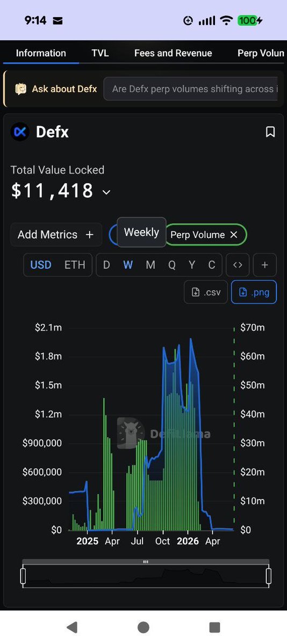The height and width of the screenshot is (644, 287).
Task: Open the embed chart code icon
Action: (x=238, y=265)
